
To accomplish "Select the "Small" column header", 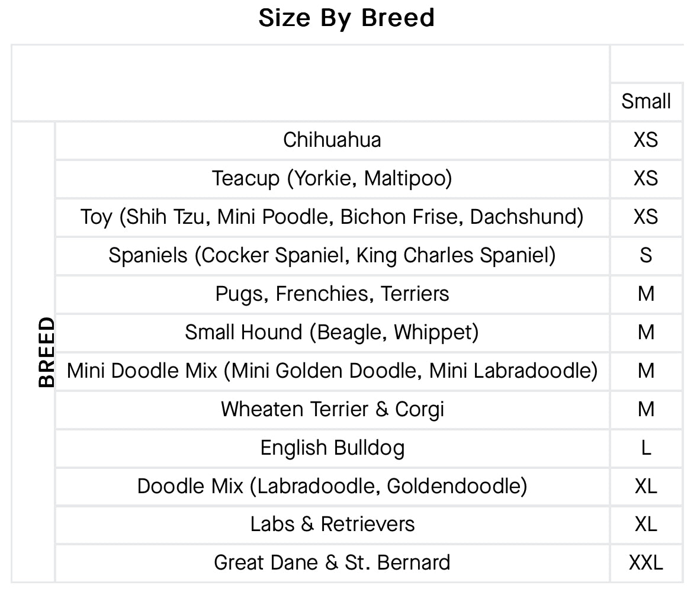I will click(x=646, y=101).
